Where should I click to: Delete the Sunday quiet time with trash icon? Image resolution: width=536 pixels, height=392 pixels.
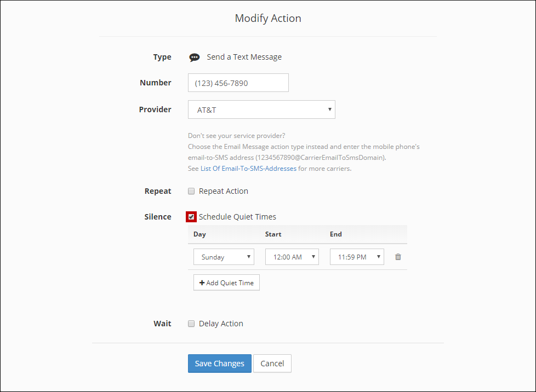(x=398, y=257)
